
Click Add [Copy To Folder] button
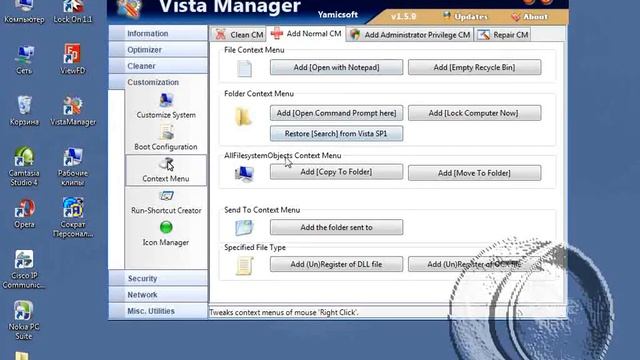(336, 172)
